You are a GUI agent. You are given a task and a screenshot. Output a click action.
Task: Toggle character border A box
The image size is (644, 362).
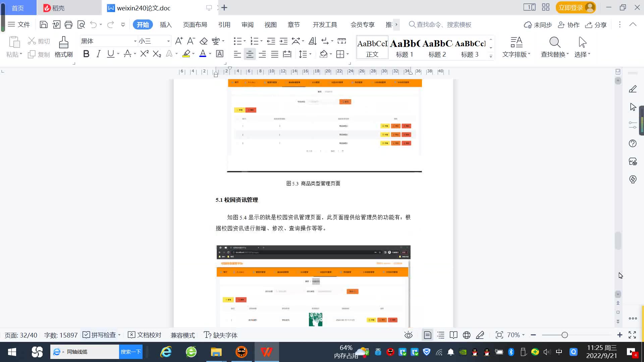point(220,54)
